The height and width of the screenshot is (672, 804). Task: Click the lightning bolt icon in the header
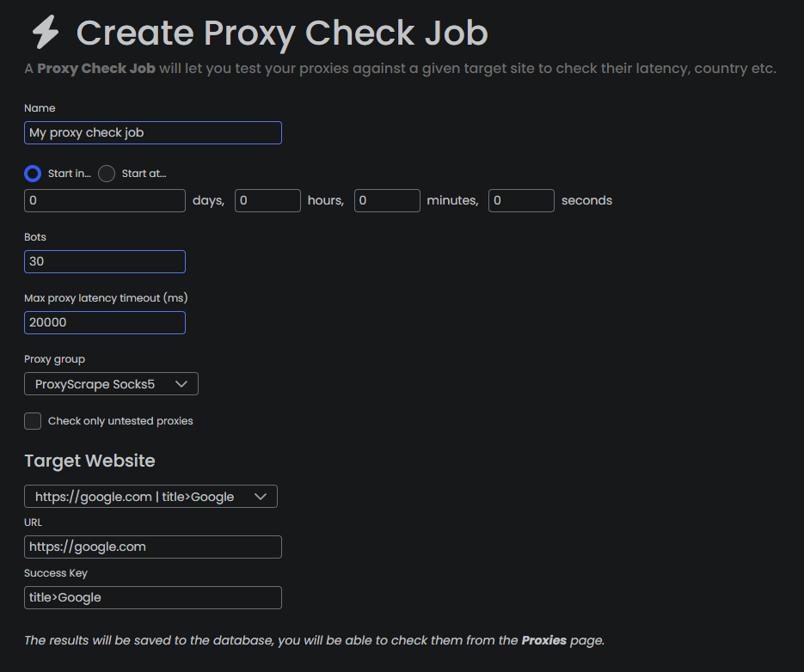tap(45, 33)
